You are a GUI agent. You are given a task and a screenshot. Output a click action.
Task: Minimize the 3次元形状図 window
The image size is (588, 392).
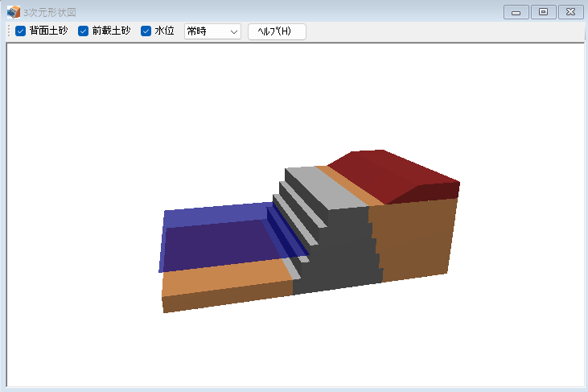pyautogui.click(x=516, y=12)
